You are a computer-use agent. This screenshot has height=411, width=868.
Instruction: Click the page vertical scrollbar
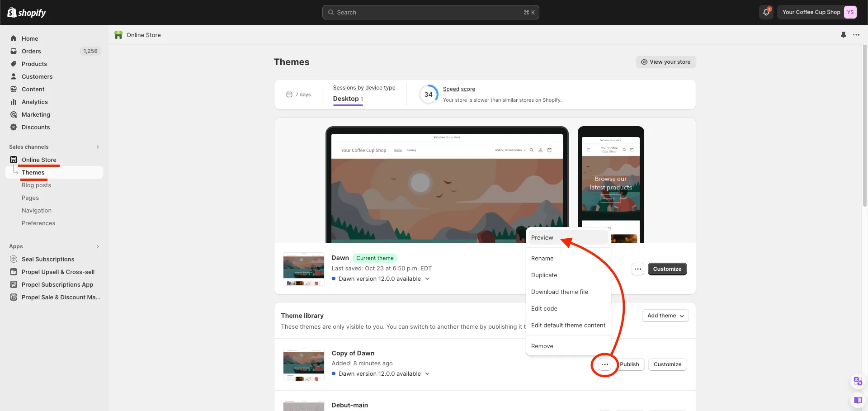tap(865, 127)
